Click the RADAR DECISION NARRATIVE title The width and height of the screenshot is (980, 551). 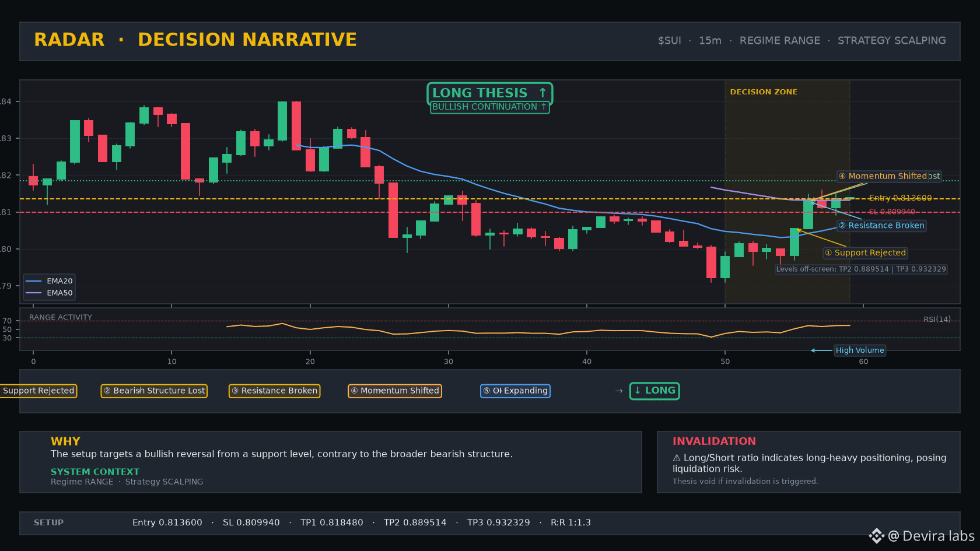point(195,40)
